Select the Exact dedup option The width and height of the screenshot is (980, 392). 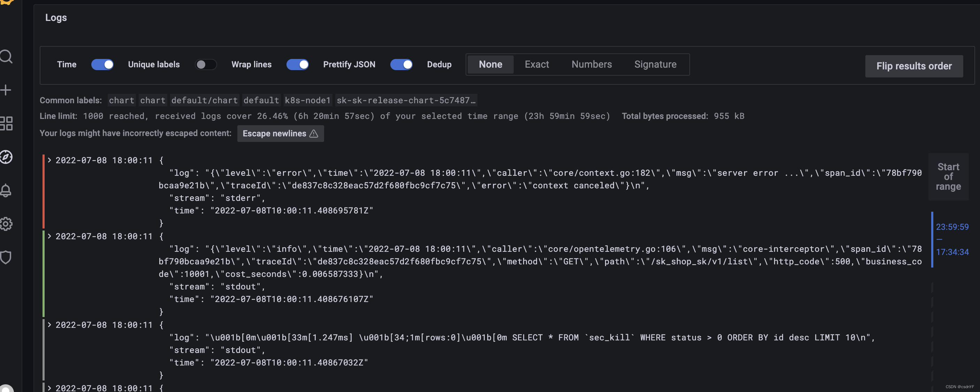536,65
